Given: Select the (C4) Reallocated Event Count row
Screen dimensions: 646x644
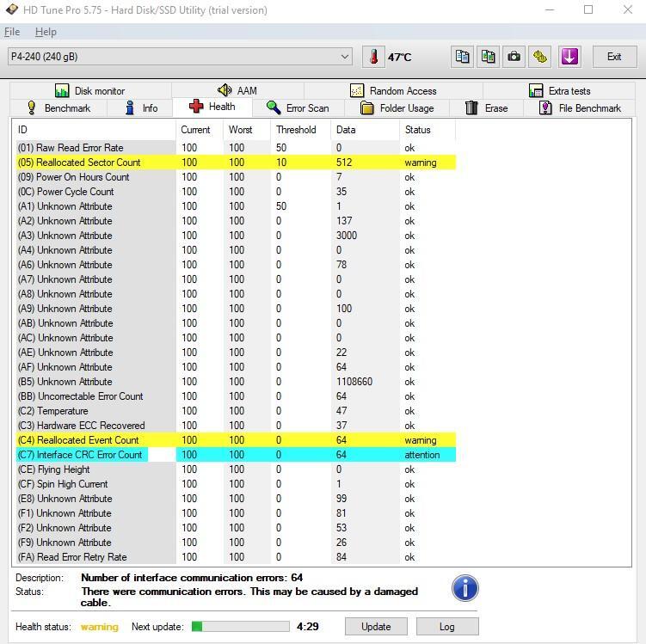Looking at the screenshot, I should click(236, 440).
